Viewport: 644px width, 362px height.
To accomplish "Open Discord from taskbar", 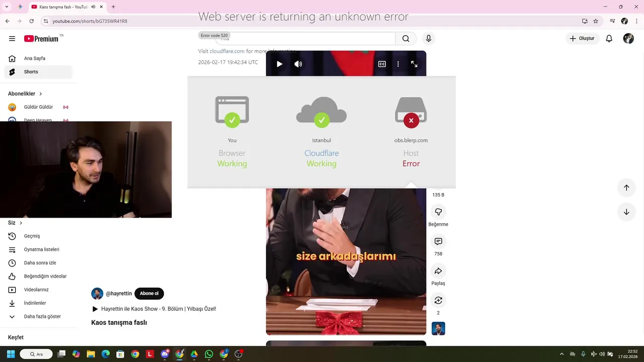I will 165,354.
